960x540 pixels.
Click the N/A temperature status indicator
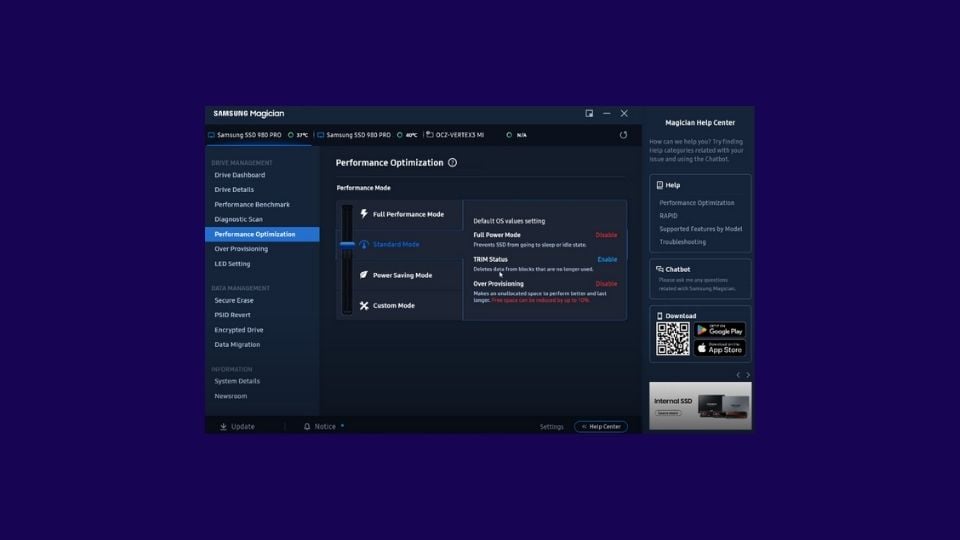coord(509,135)
